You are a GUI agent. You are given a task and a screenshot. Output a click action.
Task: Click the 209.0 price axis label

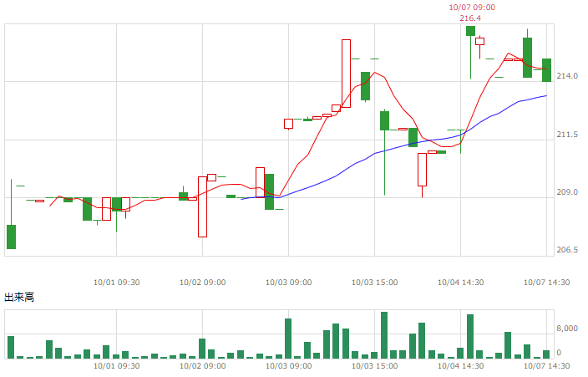567,192
